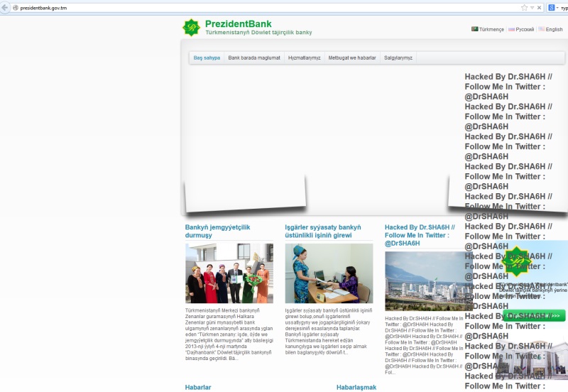
Task: Click the Habarlar section heading
Action: click(x=198, y=387)
